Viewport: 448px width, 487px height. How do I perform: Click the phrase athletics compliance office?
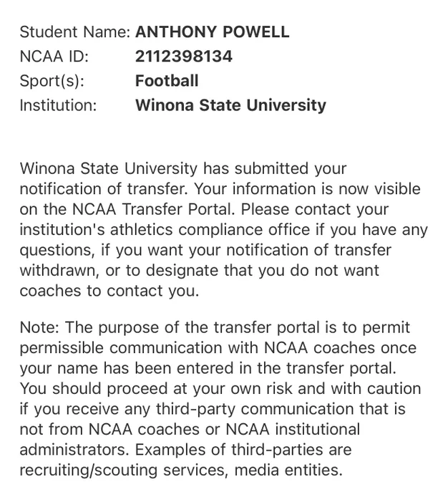click(210, 230)
